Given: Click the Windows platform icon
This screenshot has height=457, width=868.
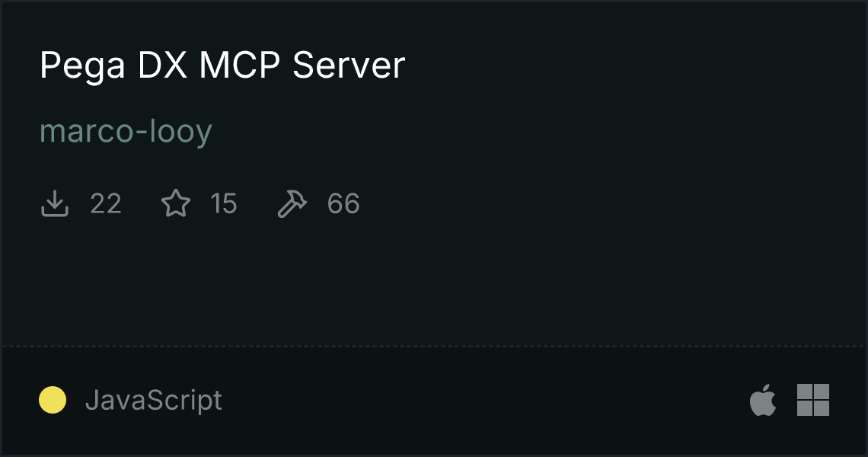Looking at the screenshot, I should coord(813,400).
